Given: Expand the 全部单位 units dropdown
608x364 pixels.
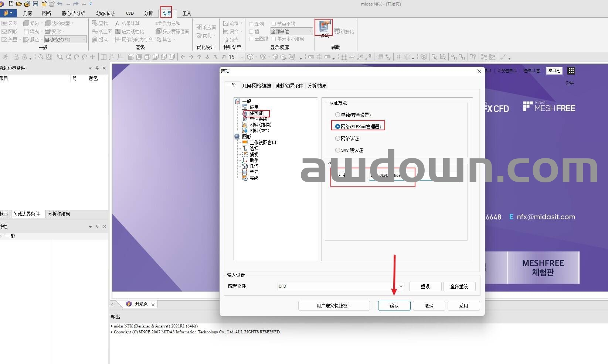Looking at the screenshot, I should pyautogui.click(x=310, y=31).
